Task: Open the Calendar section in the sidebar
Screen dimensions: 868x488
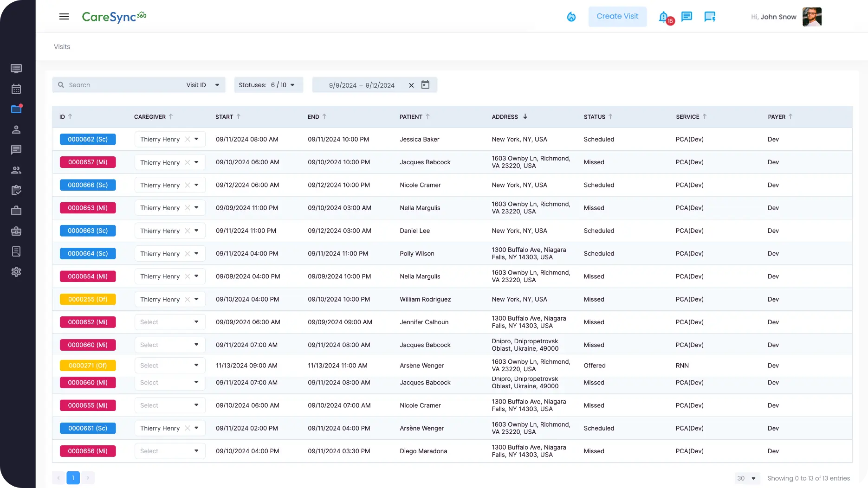Action: tap(16, 89)
